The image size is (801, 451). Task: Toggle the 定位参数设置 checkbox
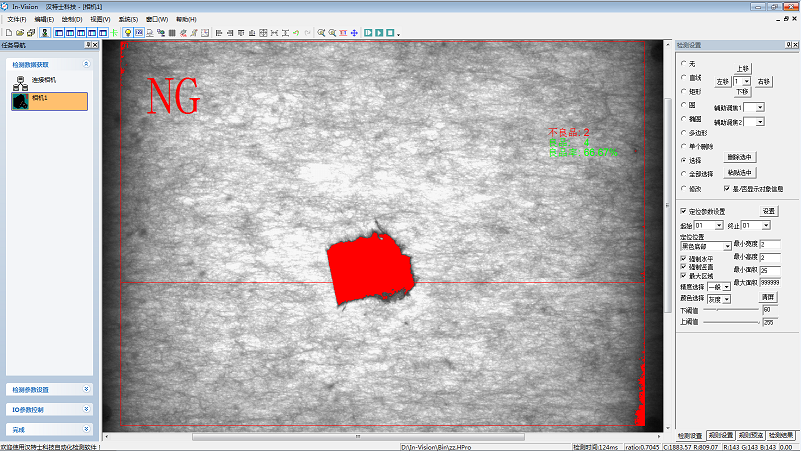coord(683,211)
